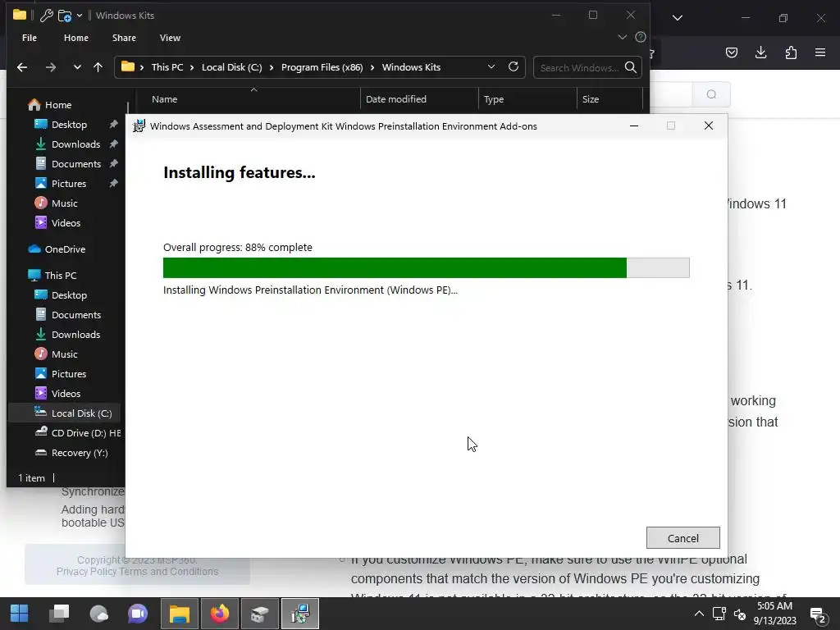840x630 pixels.
Task: Select 'Local Disk (C:)' in address breadcrumb
Action: (231, 67)
